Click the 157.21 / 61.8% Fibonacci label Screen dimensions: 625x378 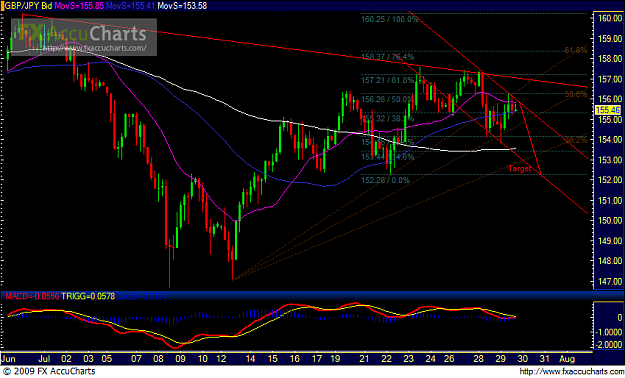pyautogui.click(x=387, y=80)
